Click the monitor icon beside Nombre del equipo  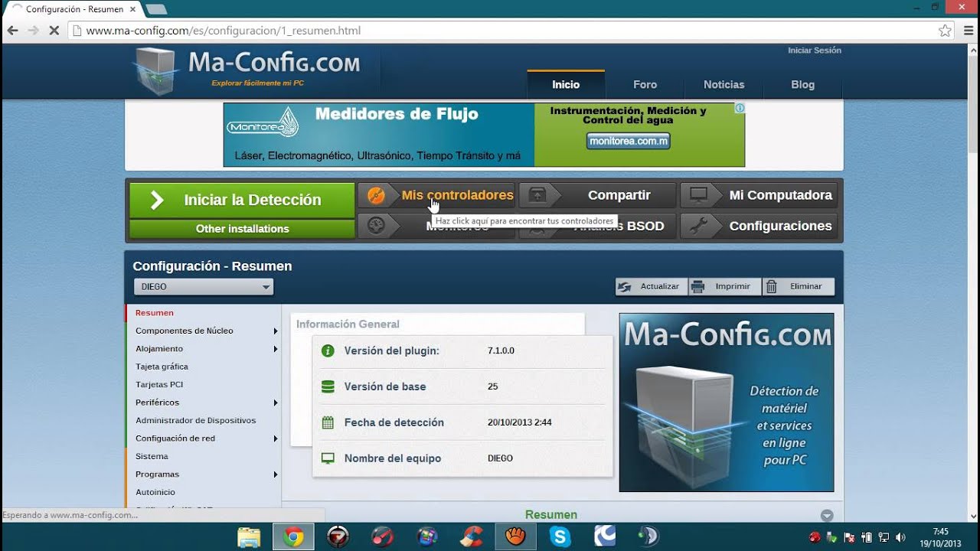click(328, 458)
